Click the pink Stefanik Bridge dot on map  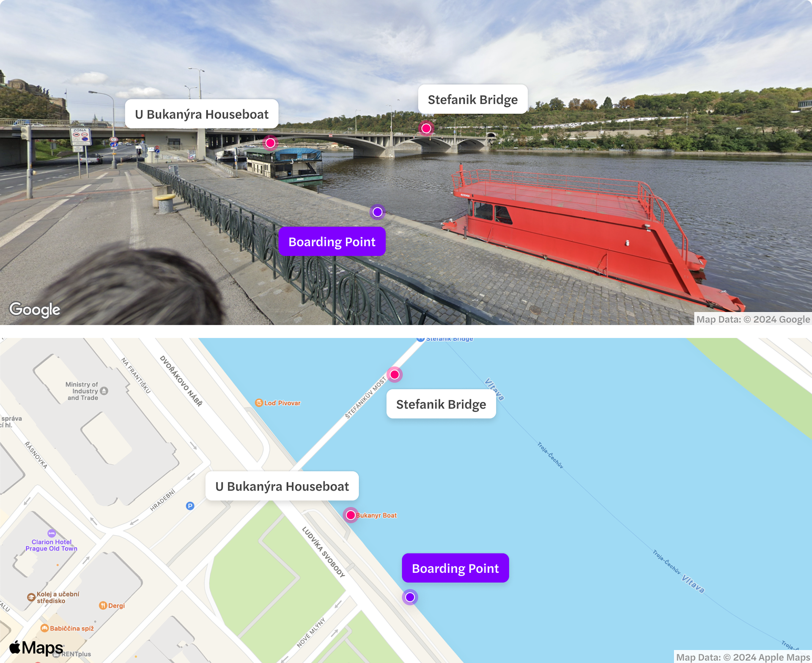pyautogui.click(x=395, y=374)
